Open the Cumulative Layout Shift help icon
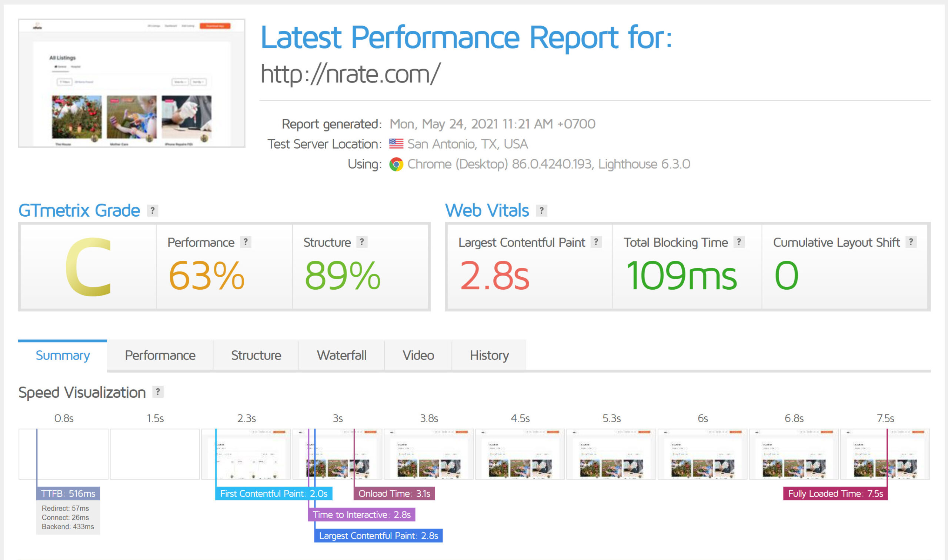Image resolution: width=948 pixels, height=560 pixels. coord(911,242)
